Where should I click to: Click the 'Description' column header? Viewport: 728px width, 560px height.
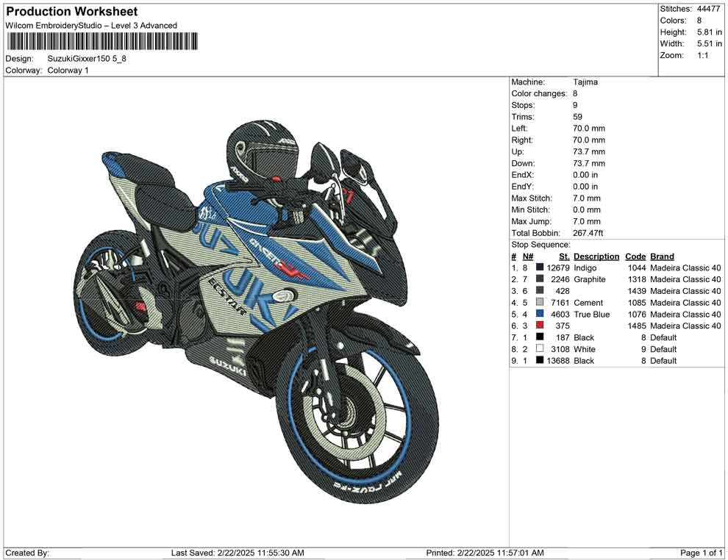coord(596,256)
